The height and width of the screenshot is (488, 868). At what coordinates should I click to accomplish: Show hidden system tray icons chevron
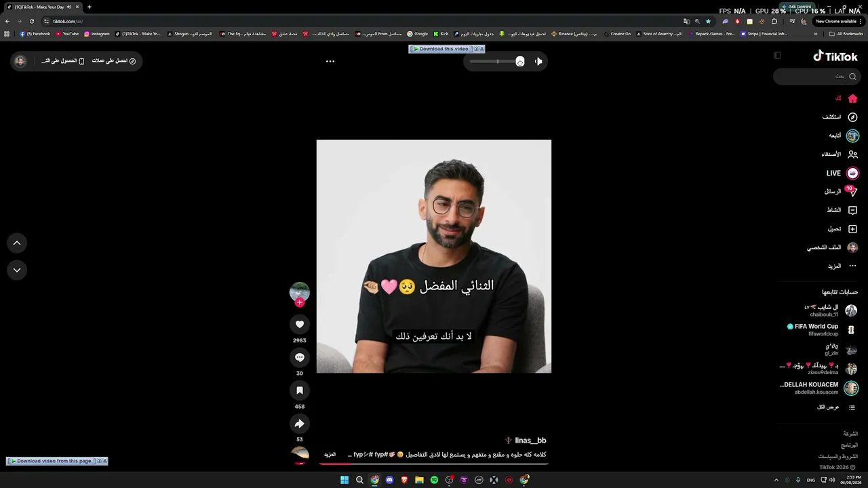coord(776,480)
